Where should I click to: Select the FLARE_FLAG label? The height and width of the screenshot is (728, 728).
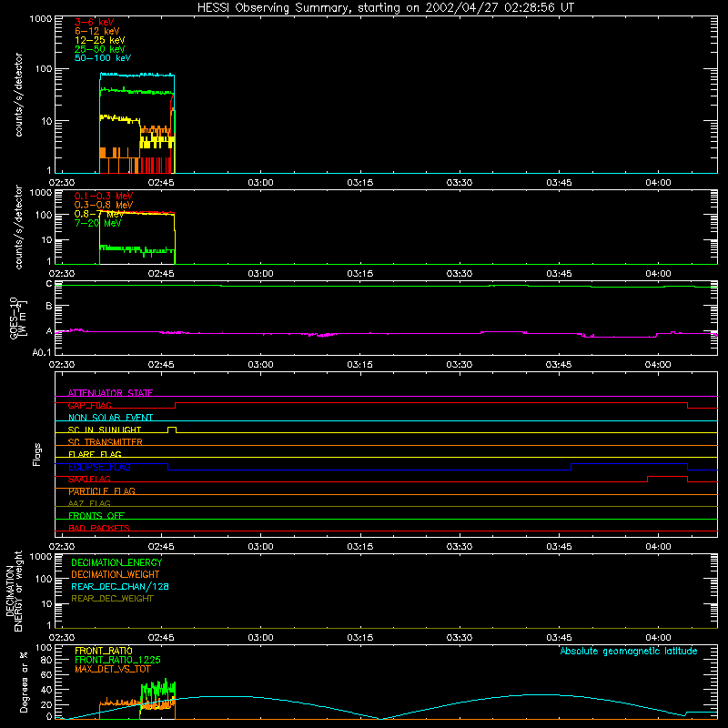coord(95,454)
